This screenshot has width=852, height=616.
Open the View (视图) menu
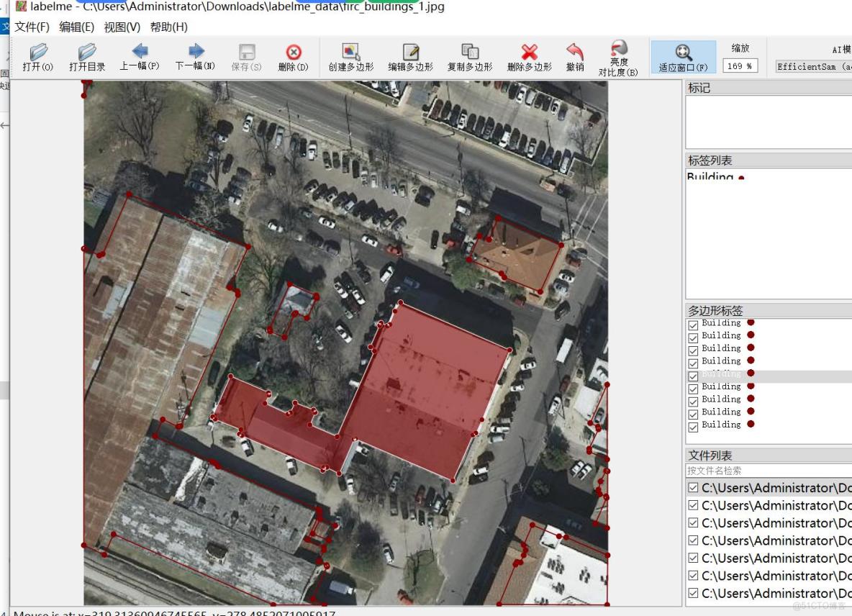(x=122, y=27)
